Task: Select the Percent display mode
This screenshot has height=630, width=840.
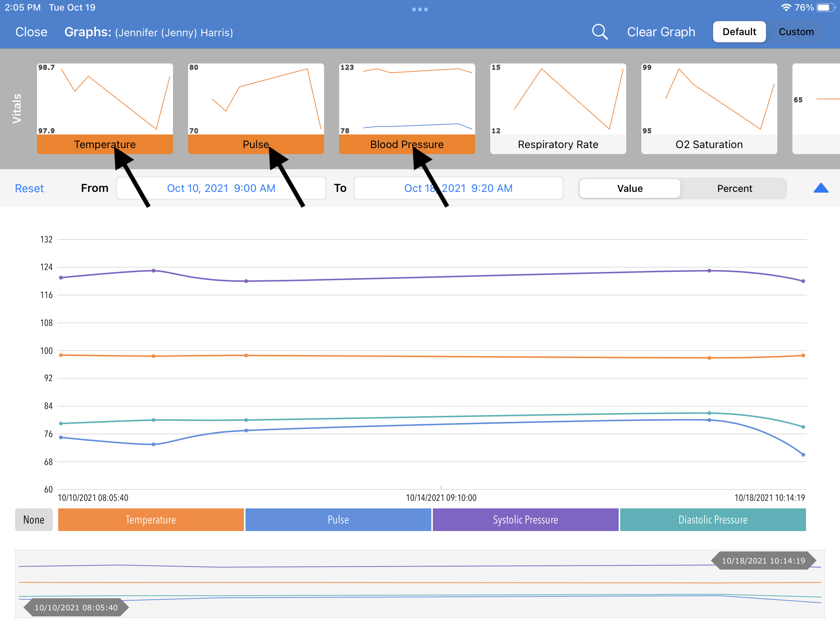Action: (x=734, y=188)
